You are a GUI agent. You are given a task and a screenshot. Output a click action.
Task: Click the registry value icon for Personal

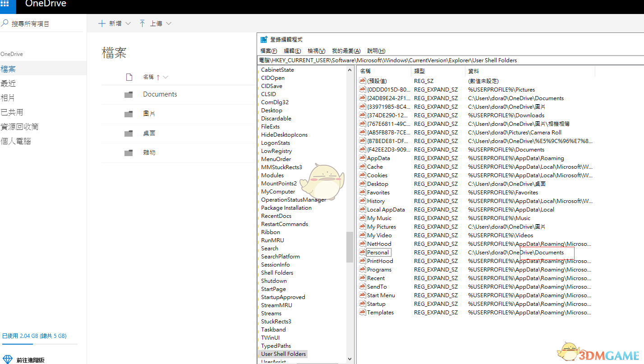click(x=362, y=253)
